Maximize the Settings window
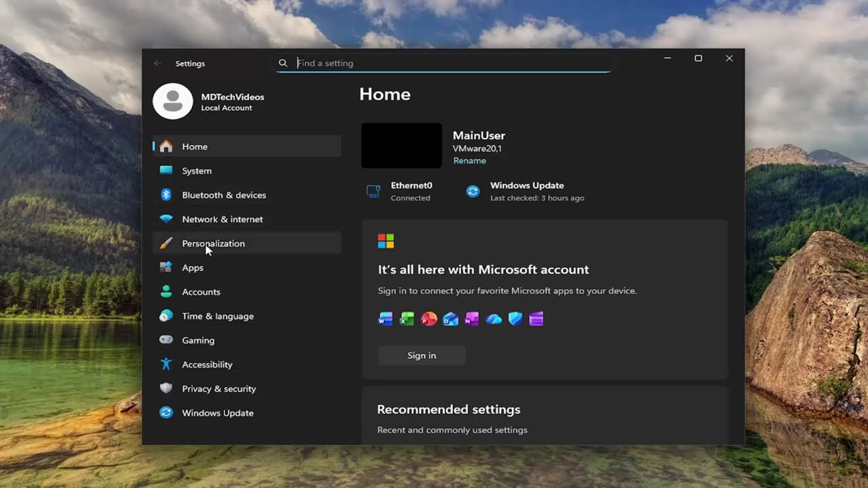 (698, 58)
